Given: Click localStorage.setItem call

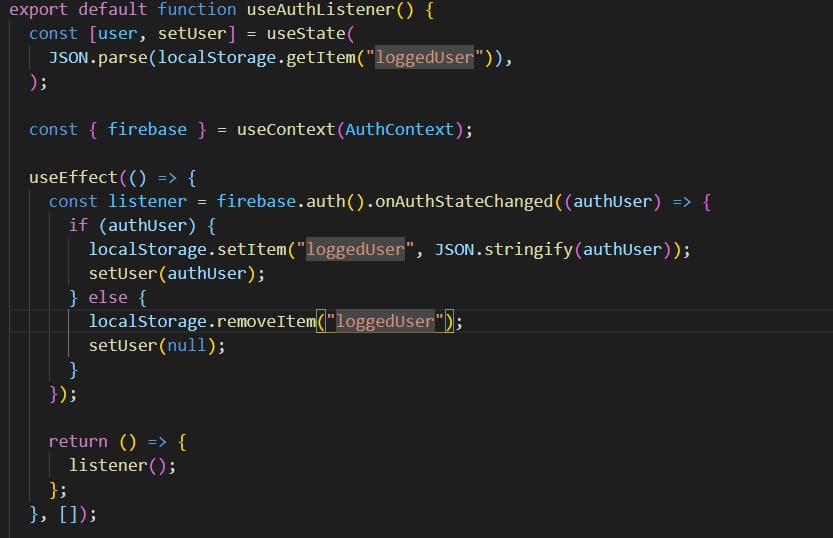Looking at the screenshot, I should coord(187,250).
